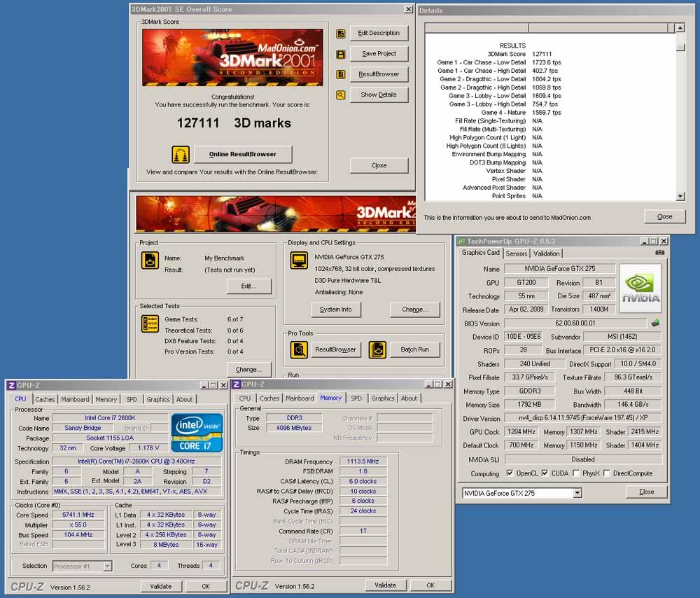Toggle the CUDA checkbox
700x598 pixels.
click(x=545, y=473)
